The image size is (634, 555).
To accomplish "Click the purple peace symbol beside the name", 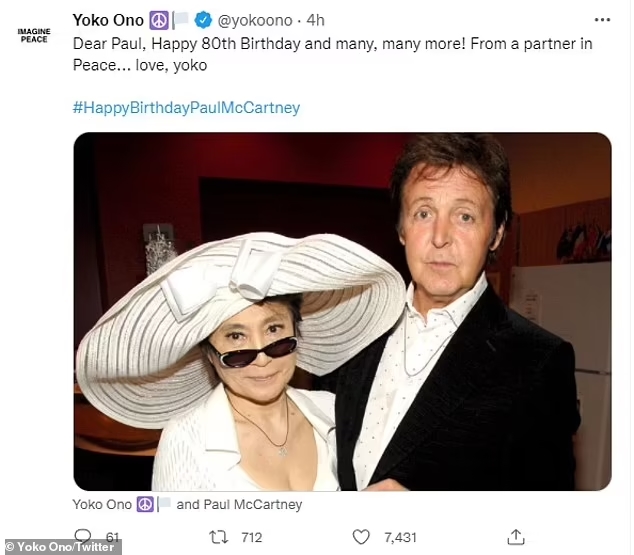I will point(158,20).
